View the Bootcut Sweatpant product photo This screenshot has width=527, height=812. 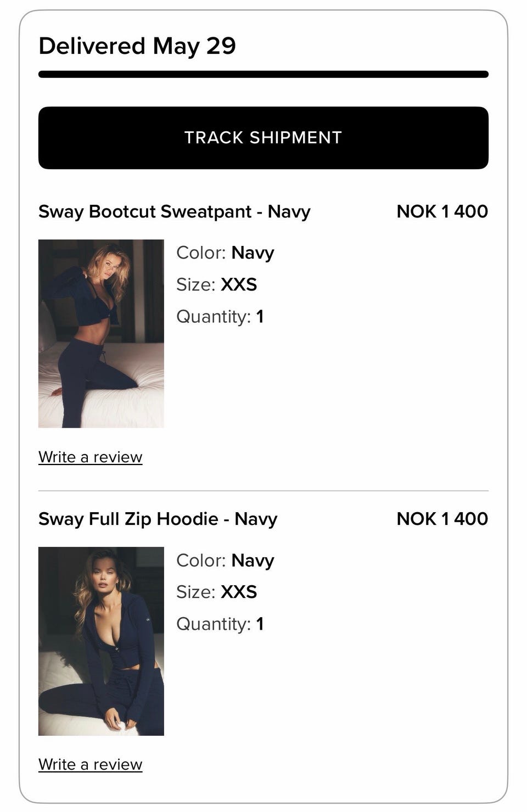[101, 333]
